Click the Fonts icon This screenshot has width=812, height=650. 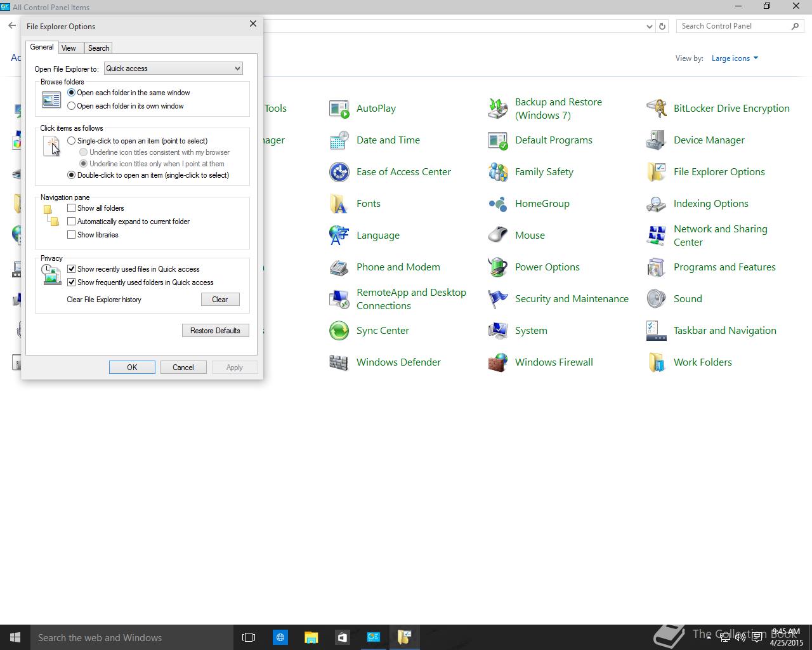[339, 204]
